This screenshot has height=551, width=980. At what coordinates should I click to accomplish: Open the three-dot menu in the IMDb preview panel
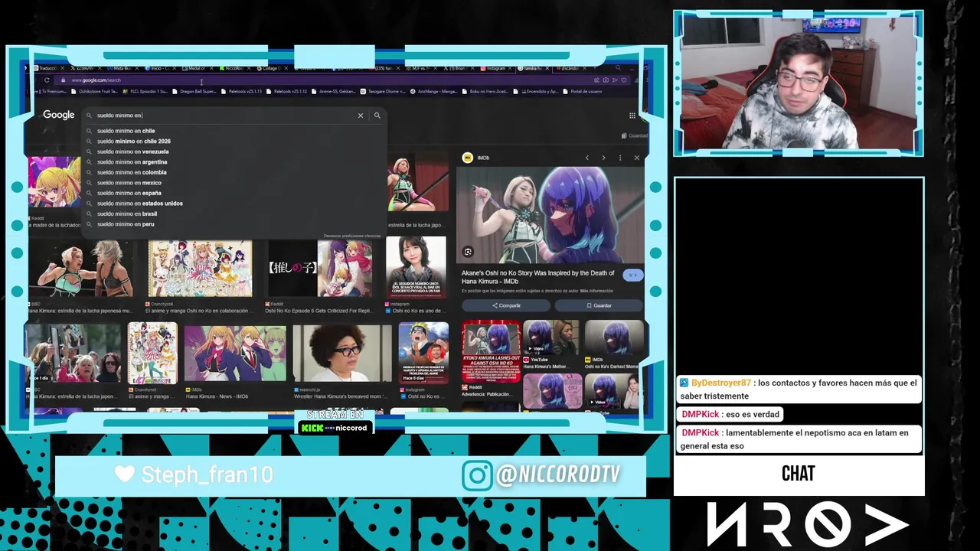pos(620,158)
